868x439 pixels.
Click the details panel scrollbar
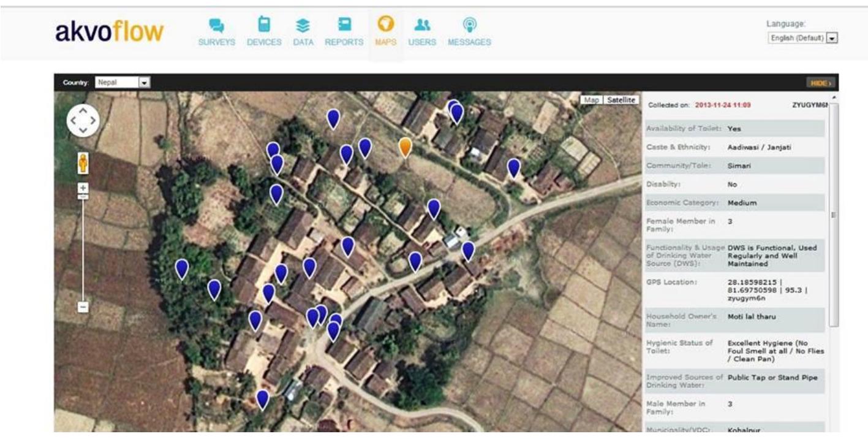833,215
